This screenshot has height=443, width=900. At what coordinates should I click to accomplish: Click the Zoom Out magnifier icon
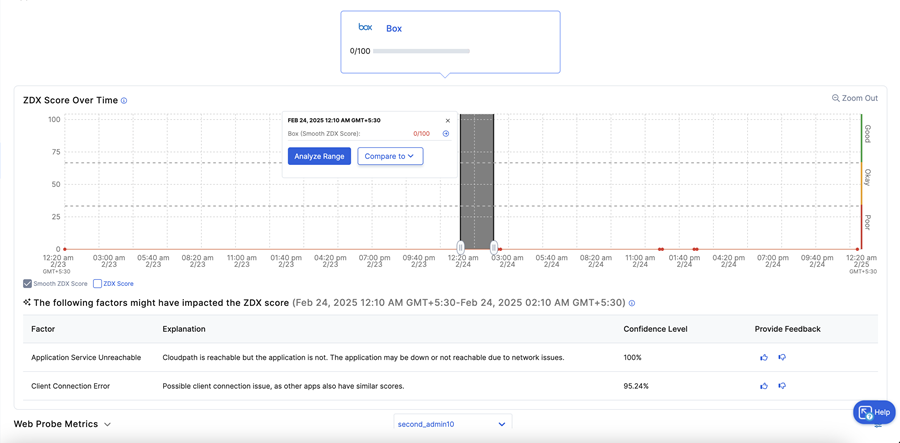tap(836, 98)
